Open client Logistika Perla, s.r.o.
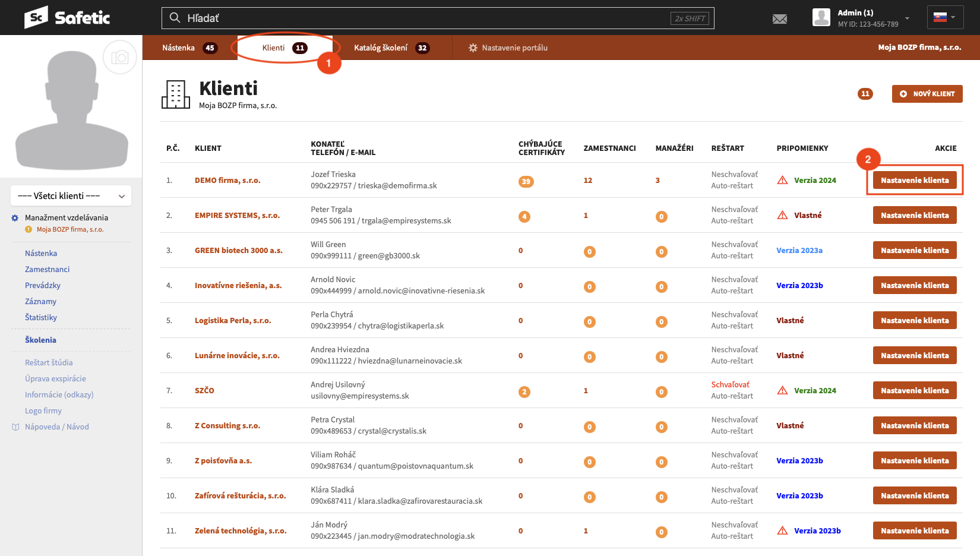Image resolution: width=980 pixels, height=556 pixels. [x=233, y=321]
